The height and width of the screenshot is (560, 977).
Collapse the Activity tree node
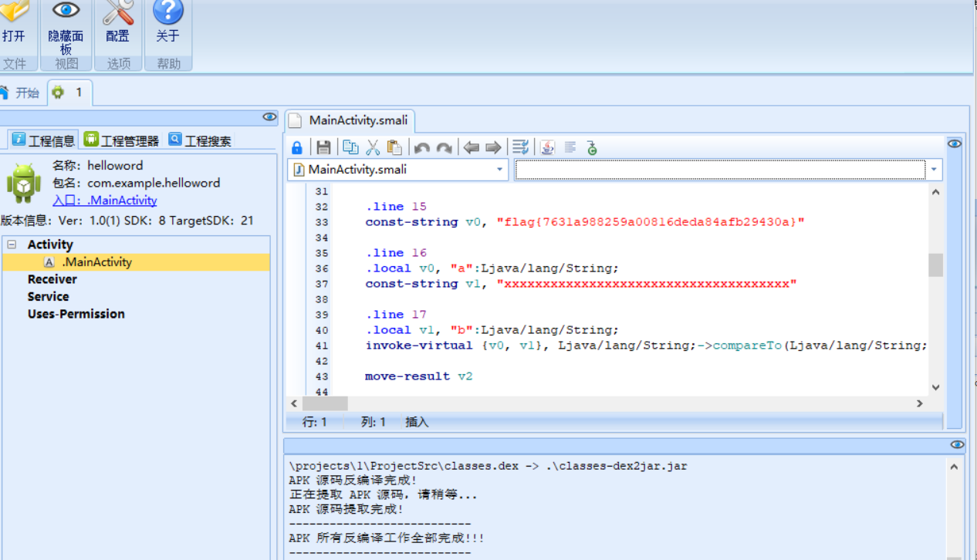[12, 245]
